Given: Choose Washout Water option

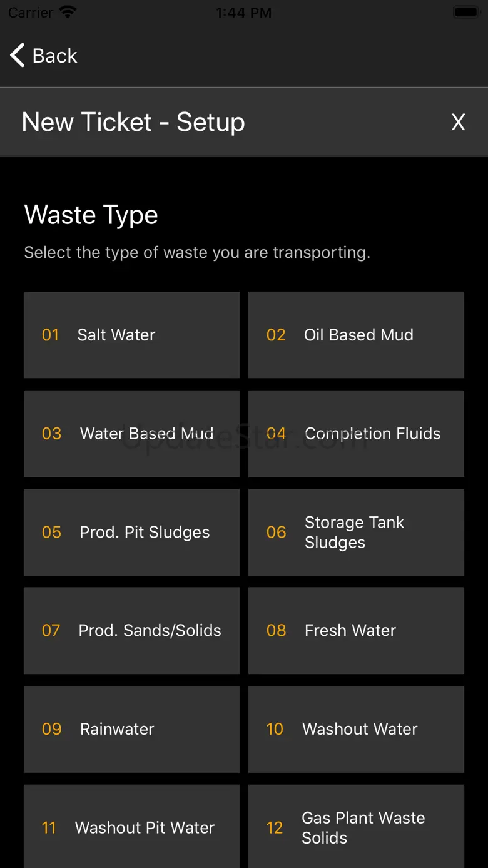Looking at the screenshot, I should (x=356, y=729).
